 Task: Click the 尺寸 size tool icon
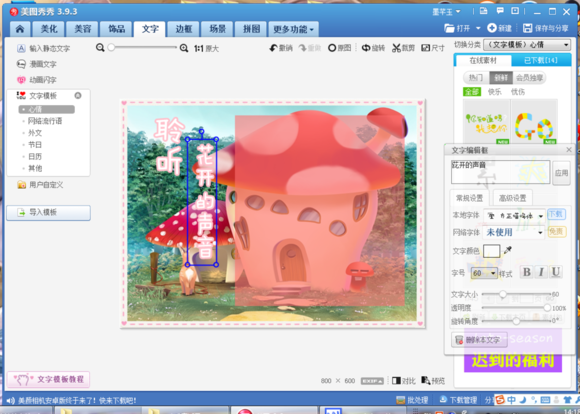coord(425,48)
